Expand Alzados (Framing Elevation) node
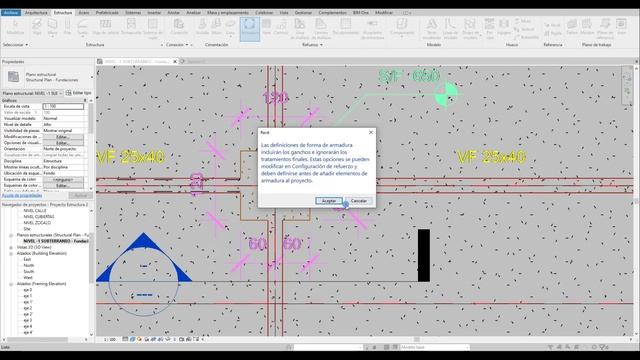This screenshot has height=360, width=640. [x=11, y=284]
